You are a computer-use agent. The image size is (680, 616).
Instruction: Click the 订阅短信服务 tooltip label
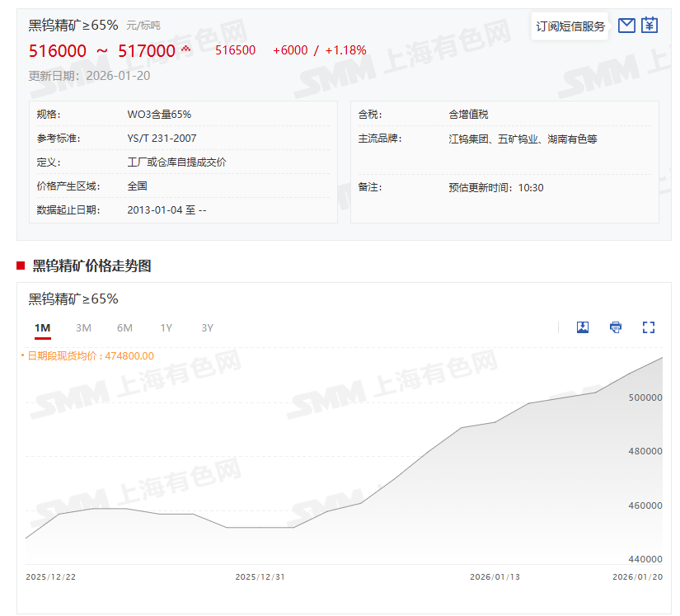point(570,26)
